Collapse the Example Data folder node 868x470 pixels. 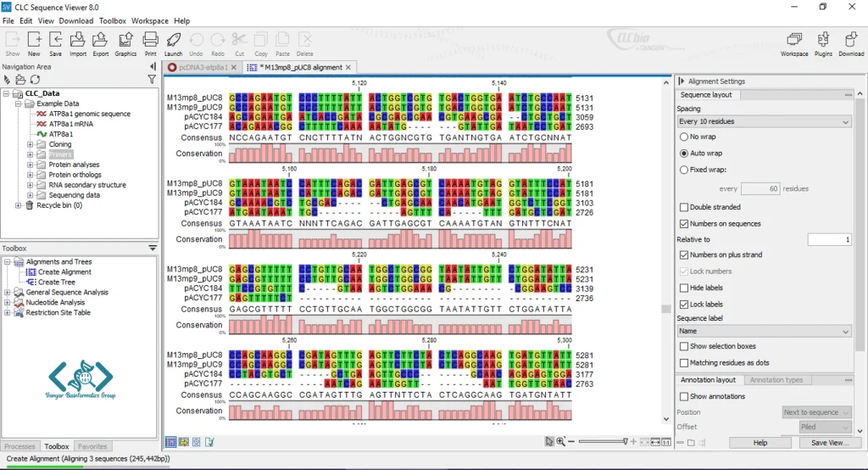19,104
